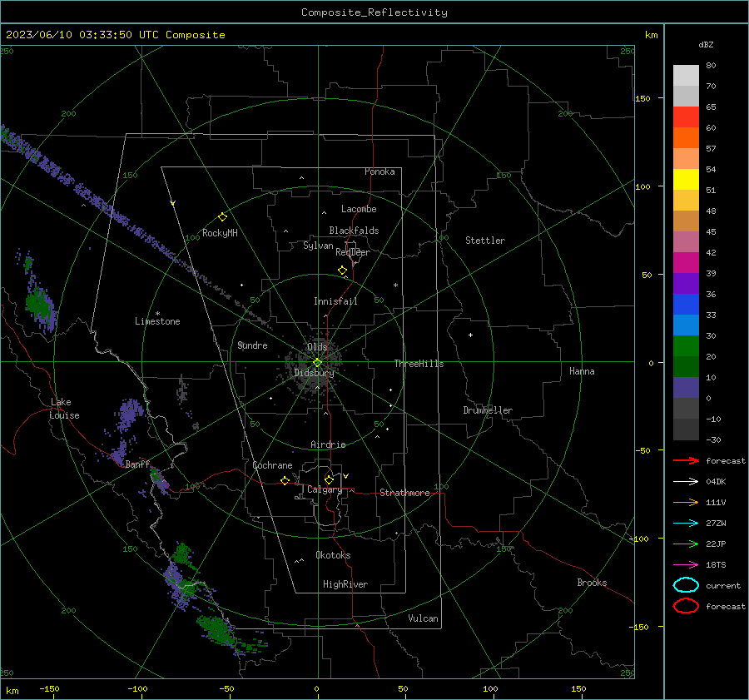Viewport: 749px width, 700px height.
Task: Click the yellow diamond marker above Calgary
Action: [x=329, y=479]
